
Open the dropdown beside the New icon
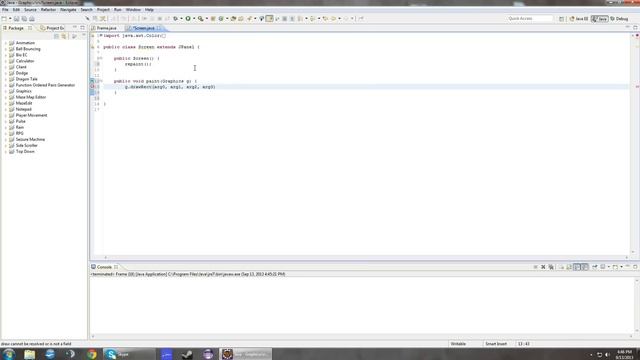coord(9,19)
